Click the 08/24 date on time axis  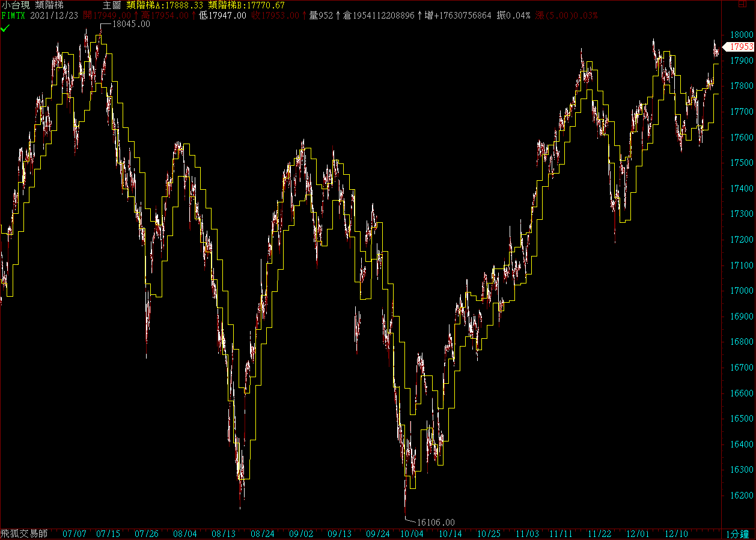pos(263,534)
